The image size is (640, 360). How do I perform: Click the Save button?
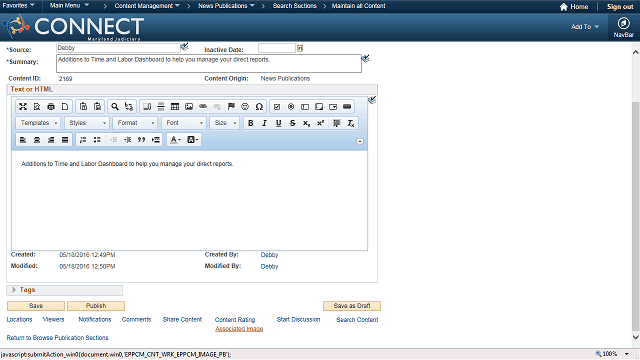coord(36,306)
